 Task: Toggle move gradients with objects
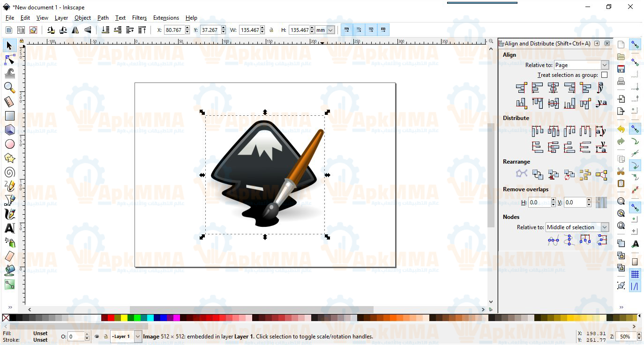coord(371,30)
